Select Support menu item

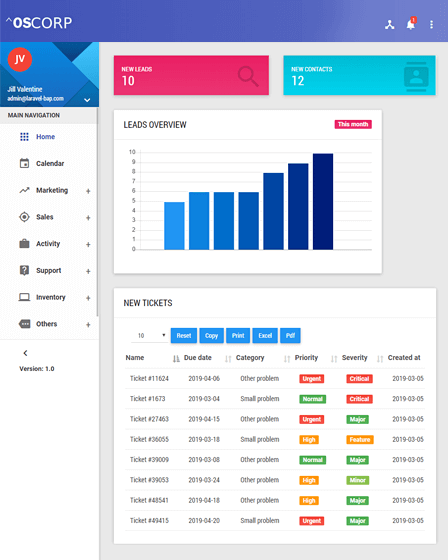click(x=49, y=271)
